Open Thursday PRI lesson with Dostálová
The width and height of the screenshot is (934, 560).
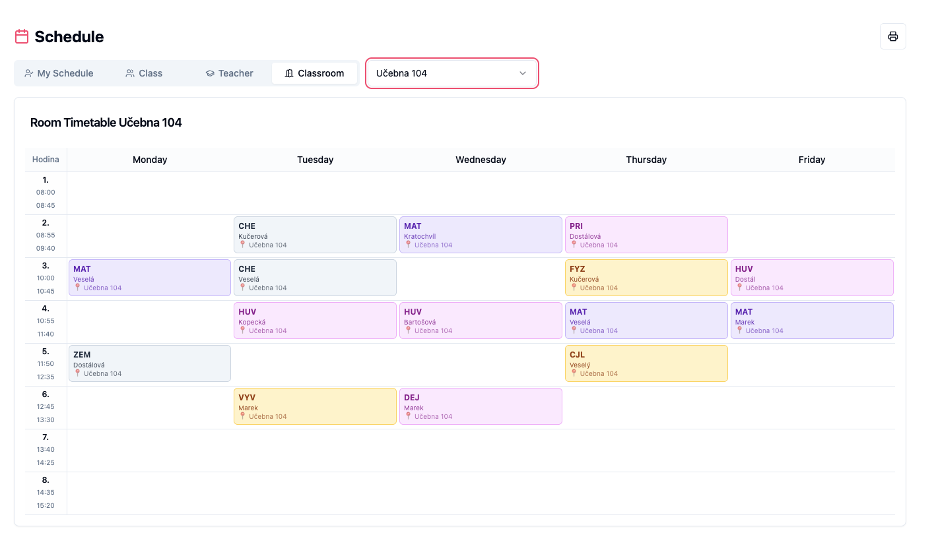point(646,235)
